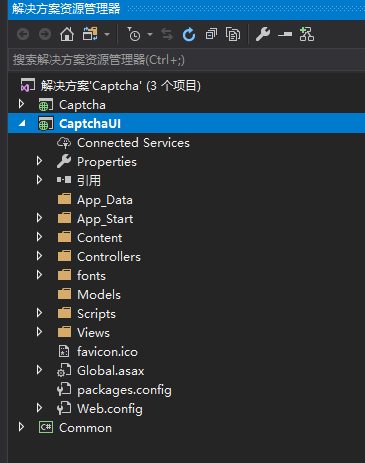The width and height of the screenshot is (365, 463).
Task: Select the packages.config file
Action: coord(124,390)
